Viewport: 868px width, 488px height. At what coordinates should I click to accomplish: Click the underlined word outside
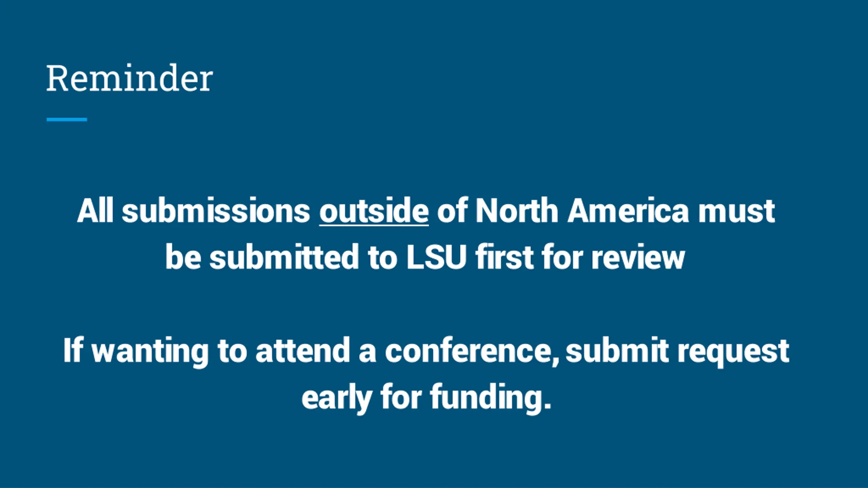click(x=374, y=211)
